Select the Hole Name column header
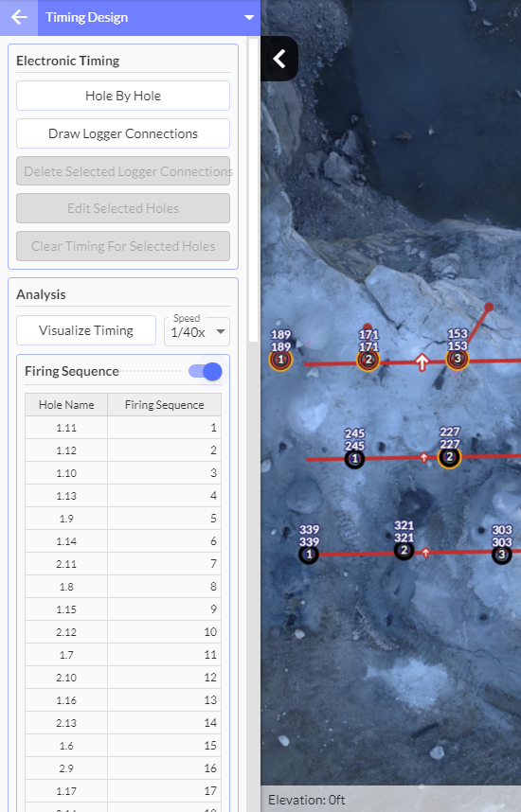The width and height of the screenshot is (521, 812). 66,405
